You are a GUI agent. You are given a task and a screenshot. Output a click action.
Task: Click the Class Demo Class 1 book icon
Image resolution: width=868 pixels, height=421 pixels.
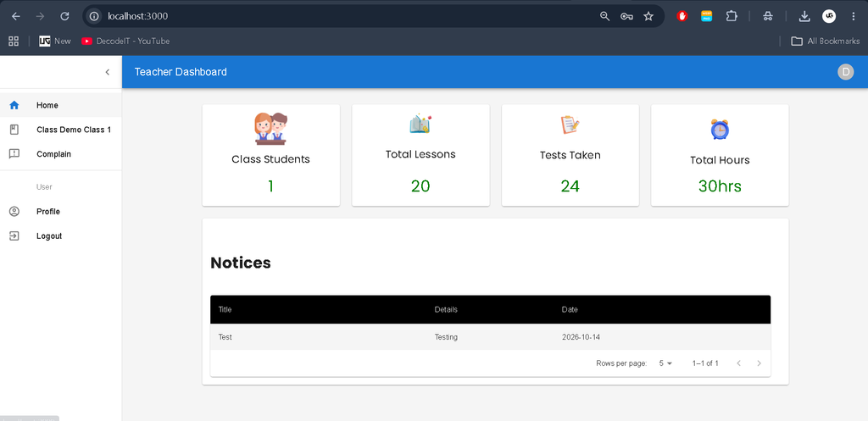coord(14,130)
